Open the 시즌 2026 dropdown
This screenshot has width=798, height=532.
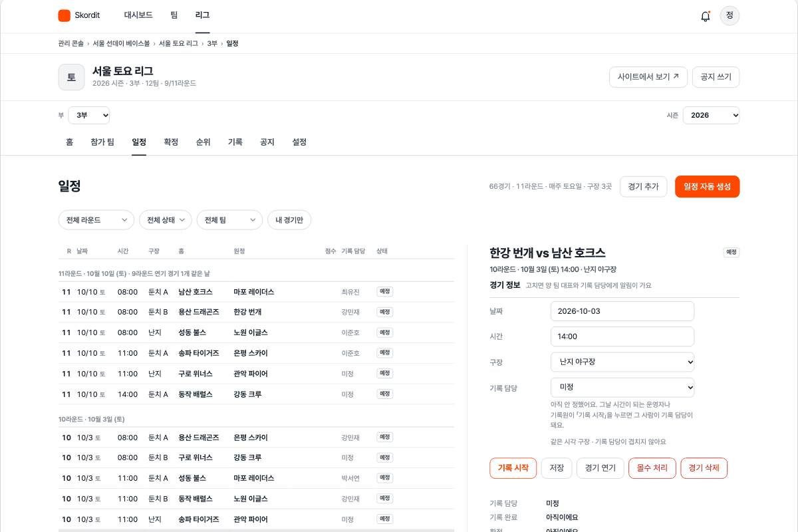pyautogui.click(x=711, y=115)
